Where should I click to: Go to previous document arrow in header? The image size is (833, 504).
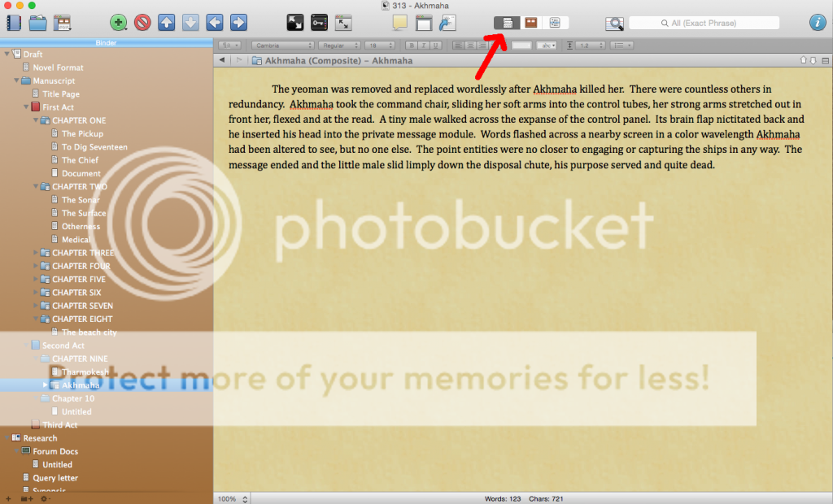(x=803, y=60)
